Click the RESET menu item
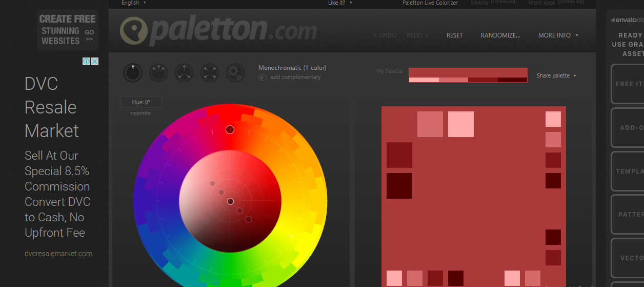644x287 pixels. 454,35
